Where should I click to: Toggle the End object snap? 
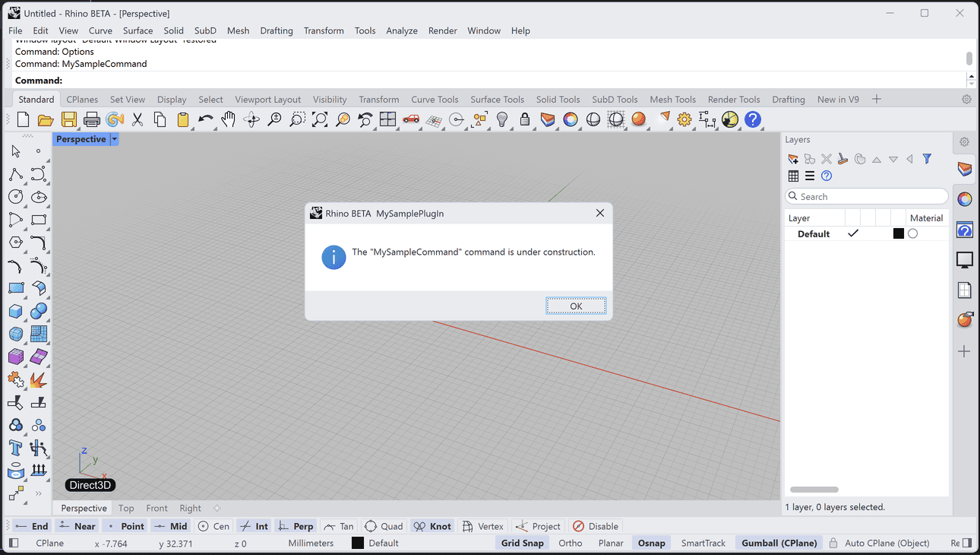(x=32, y=526)
